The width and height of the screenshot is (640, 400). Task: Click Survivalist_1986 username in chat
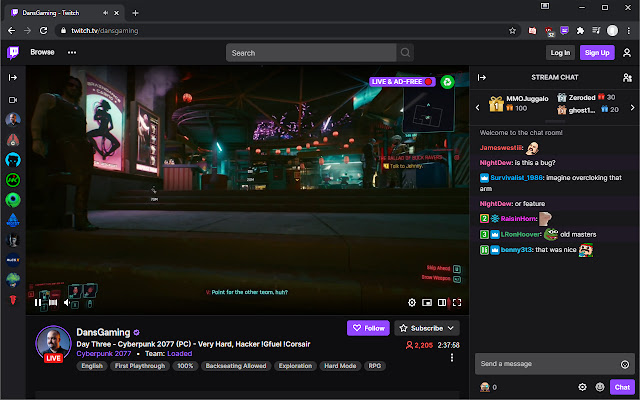click(x=516, y=178)
